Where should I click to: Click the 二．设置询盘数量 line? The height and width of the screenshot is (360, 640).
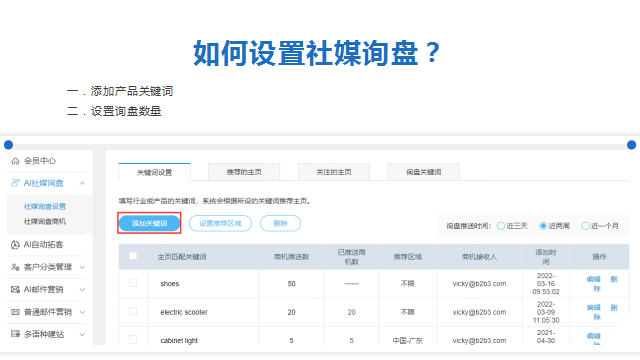[114, 111]
